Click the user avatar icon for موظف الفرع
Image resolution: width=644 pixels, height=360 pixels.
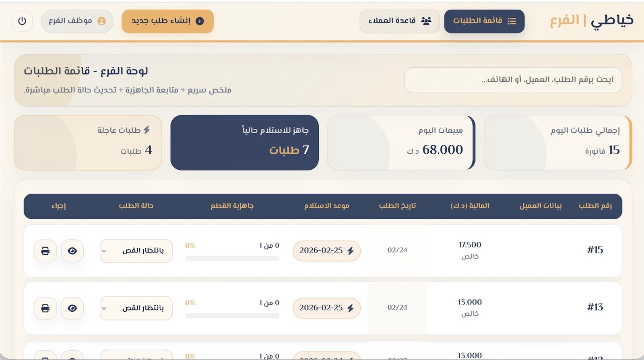tap(101, 21)
